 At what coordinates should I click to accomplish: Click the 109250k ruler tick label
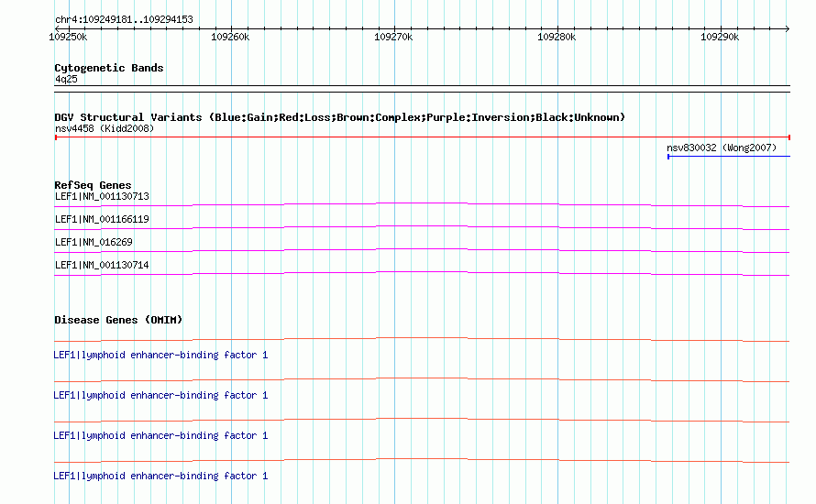(x=68, y=37)
